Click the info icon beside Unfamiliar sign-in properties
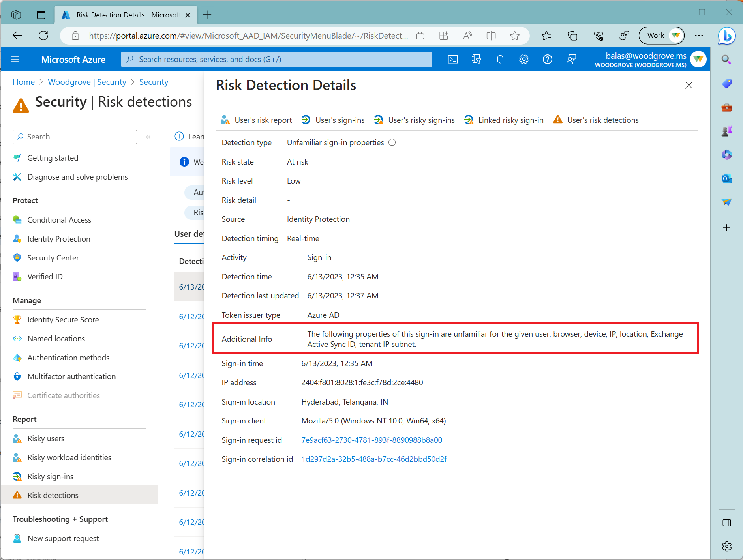743x560 pixels. point(392,142)
